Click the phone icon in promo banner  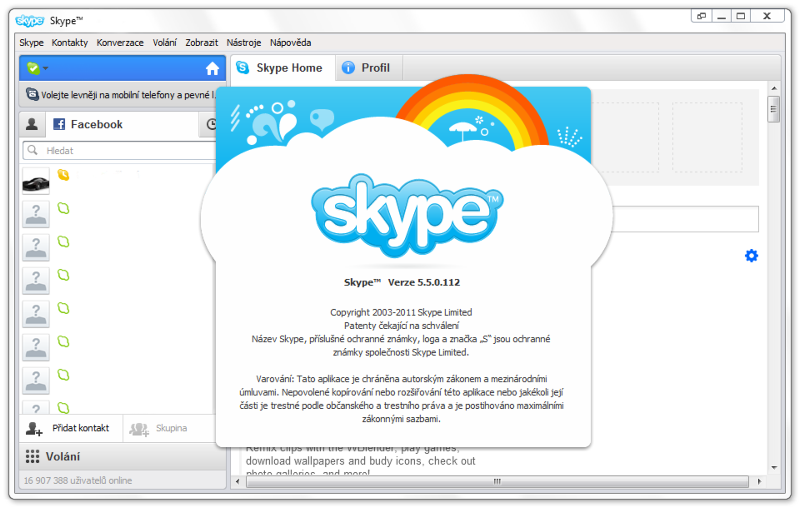click(x=32, y=94)
